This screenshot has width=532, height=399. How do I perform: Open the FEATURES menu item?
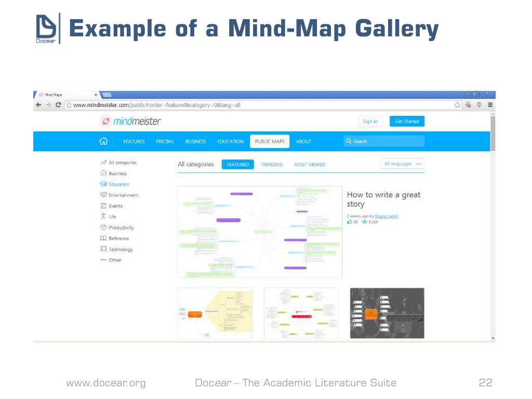pos(134,141)
